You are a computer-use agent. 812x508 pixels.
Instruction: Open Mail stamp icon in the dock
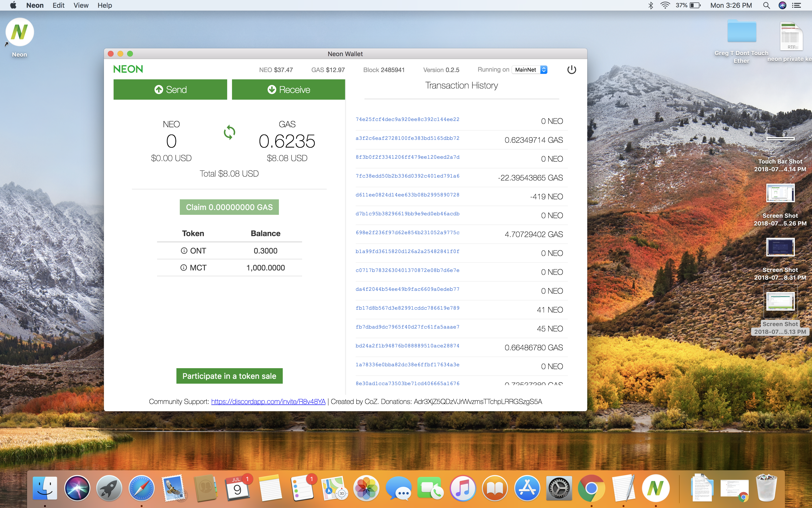coord(174,488)
